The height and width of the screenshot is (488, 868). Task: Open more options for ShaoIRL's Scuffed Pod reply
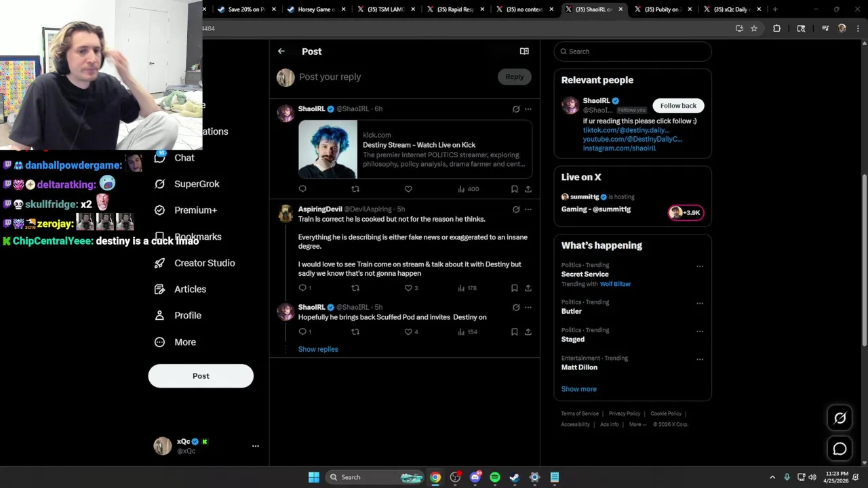coord(528,308)
